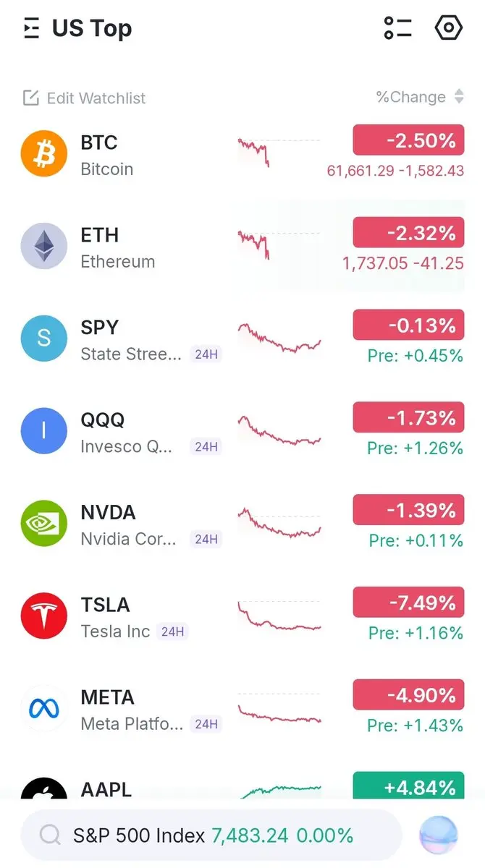The width and height of the screenshot is (485, 868).
Task: Tap the Meta logo icon
Action: (44, 709)
